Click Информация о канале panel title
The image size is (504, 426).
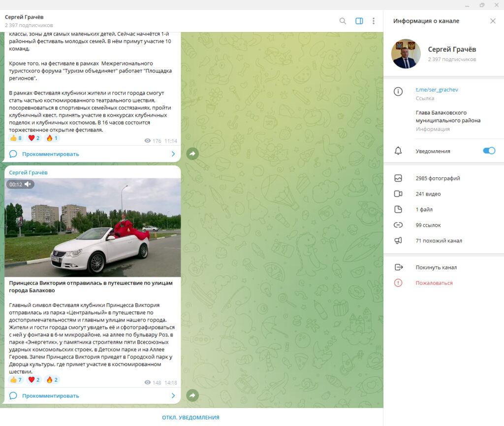pos(426,21)
